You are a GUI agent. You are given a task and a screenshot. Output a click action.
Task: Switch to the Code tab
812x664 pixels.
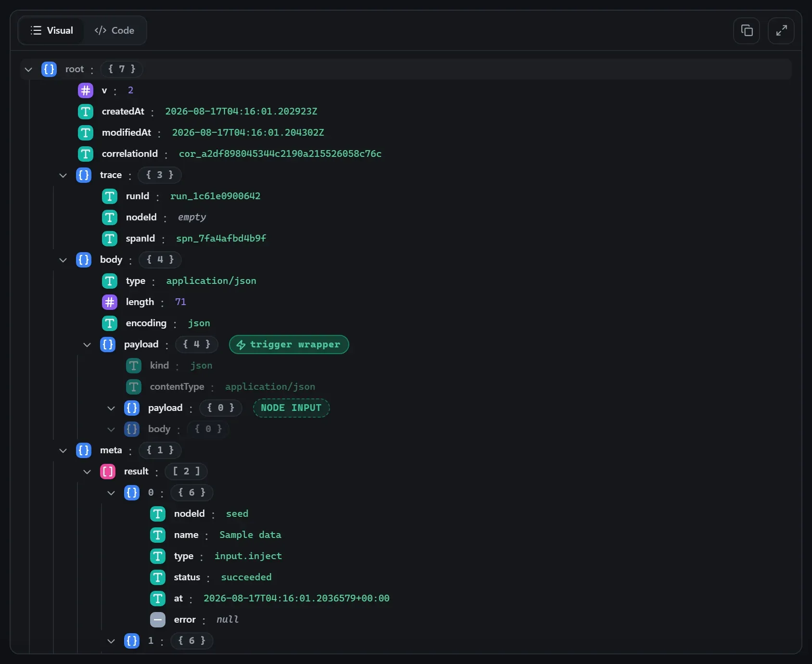pos(114,30)
